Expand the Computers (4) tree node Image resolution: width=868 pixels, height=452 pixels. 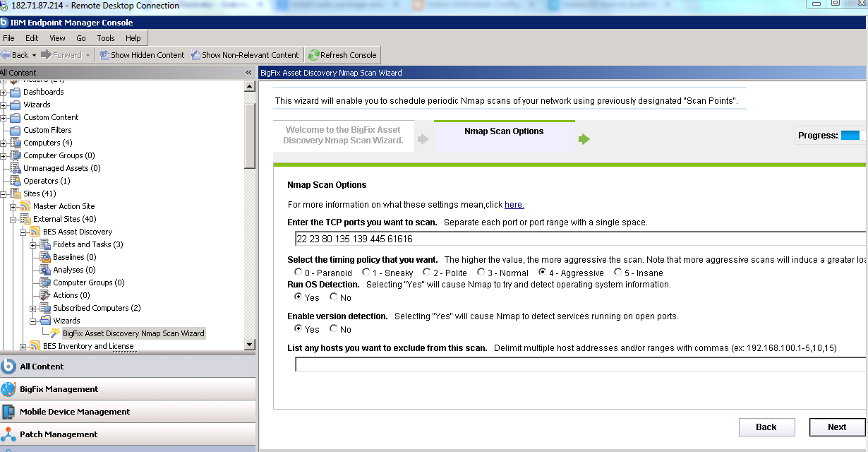tap(4, 143)
